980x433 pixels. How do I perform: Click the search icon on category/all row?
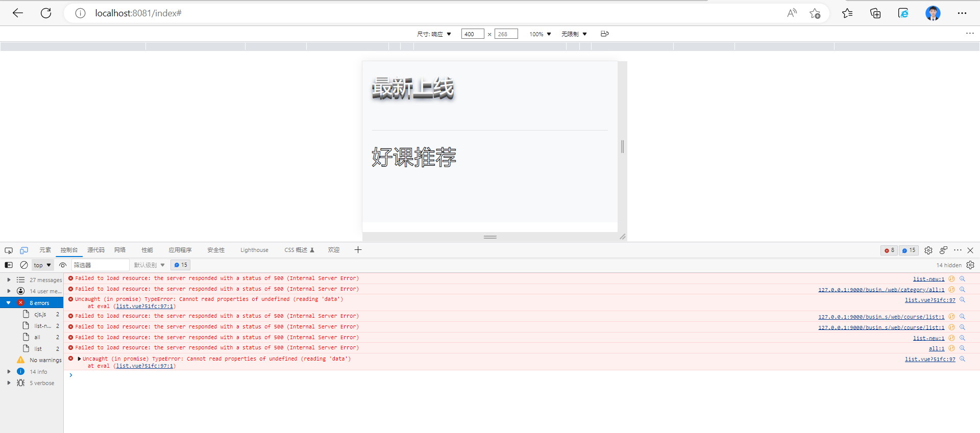962,290
